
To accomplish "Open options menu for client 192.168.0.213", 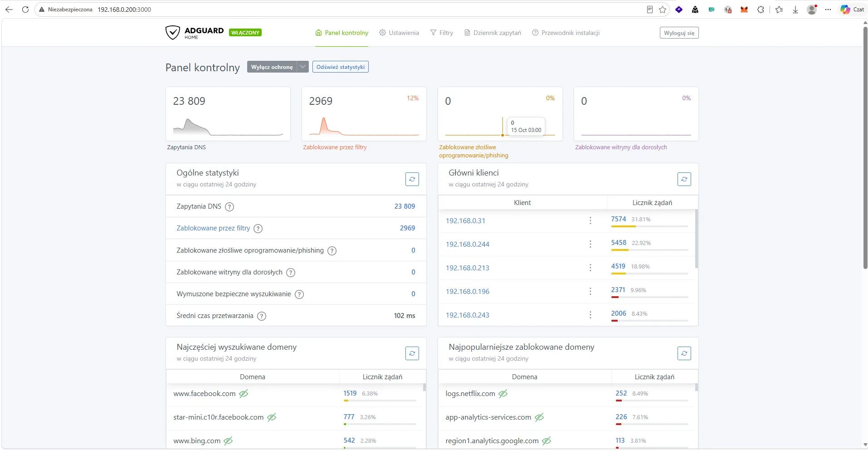I will 590,268.
